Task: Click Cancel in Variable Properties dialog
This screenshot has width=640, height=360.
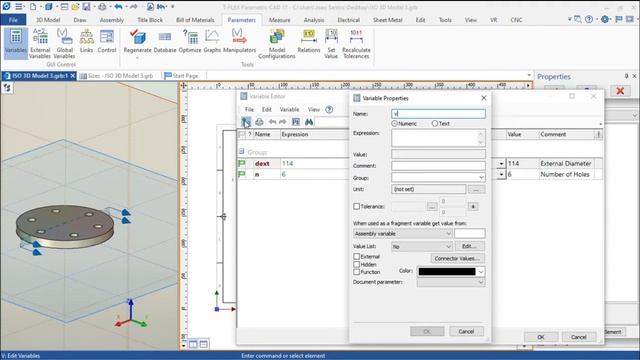Action: (466, 331)
